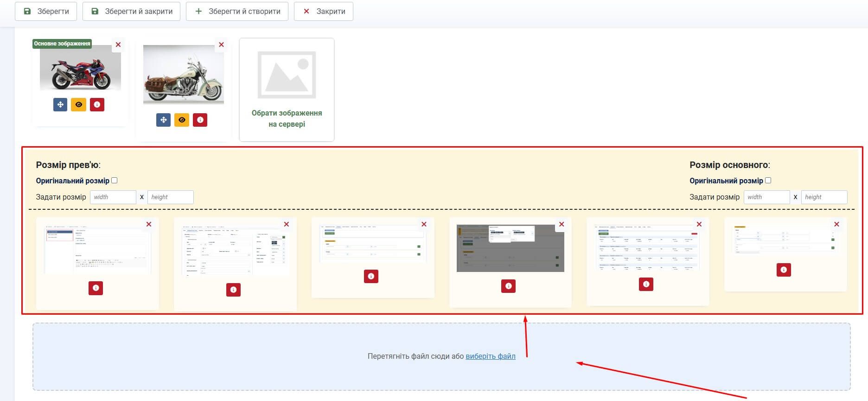Screen dimensions: 868x401
Task: Click the 'Зберегти' save button
Action: click(x=46, y=11)
